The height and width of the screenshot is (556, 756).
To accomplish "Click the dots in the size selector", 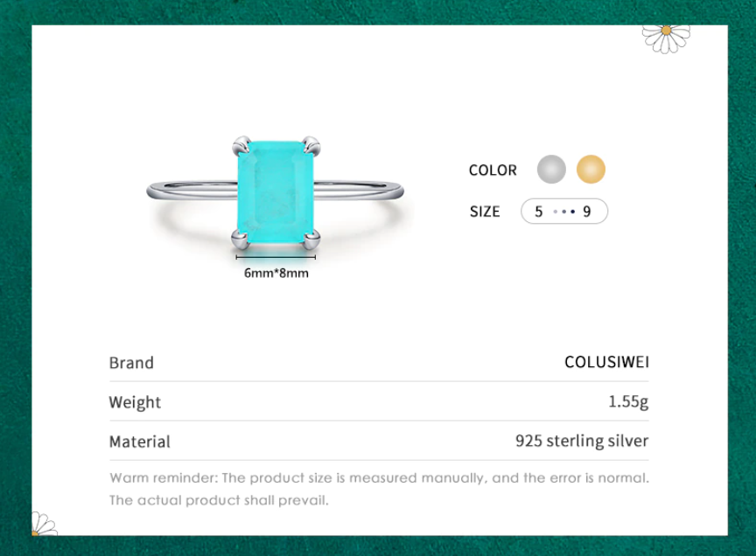I will point(563,212).
